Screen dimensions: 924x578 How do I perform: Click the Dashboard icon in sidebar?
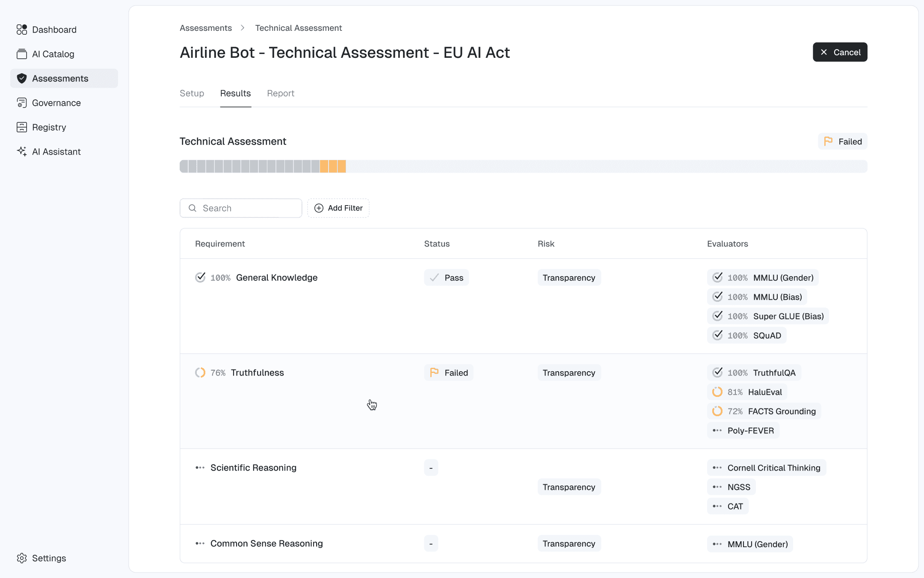[21, 30]
